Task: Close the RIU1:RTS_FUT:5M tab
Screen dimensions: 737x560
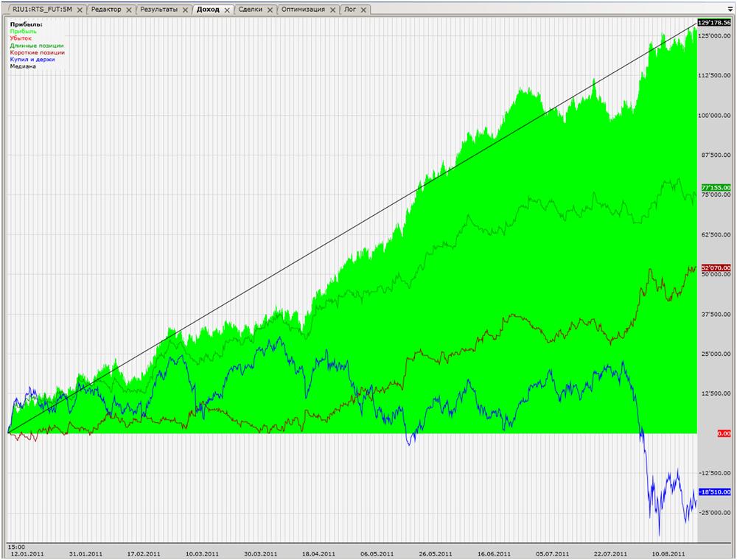Action: point(80,10)
